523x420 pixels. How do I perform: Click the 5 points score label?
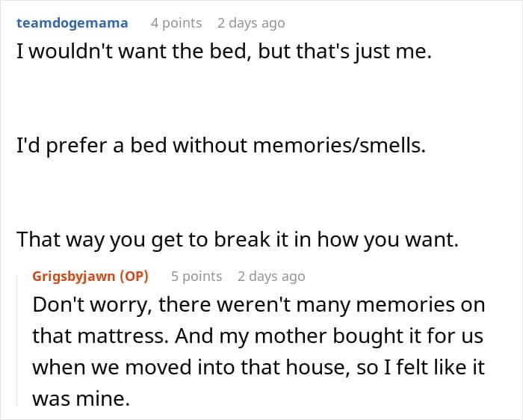pos(196,277)
